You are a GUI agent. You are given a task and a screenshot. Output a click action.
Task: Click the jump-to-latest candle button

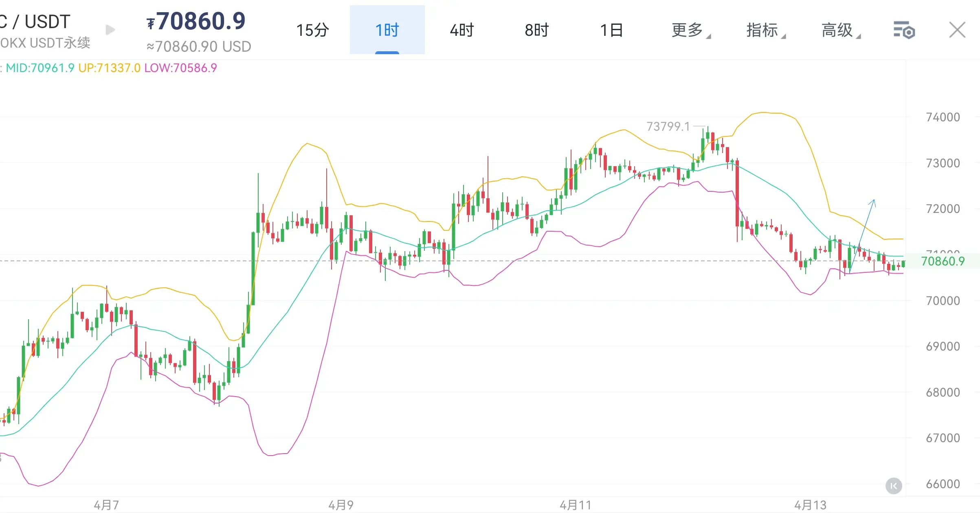coord(894,486)
